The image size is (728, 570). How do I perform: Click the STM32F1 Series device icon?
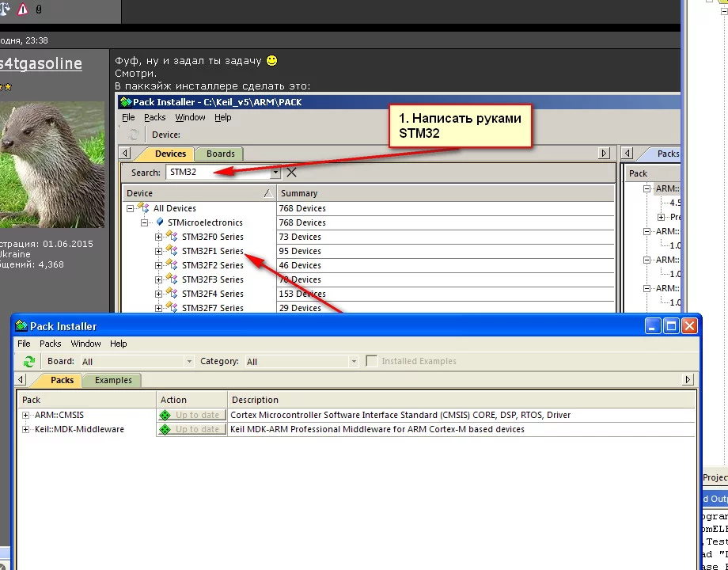[172, 251]
